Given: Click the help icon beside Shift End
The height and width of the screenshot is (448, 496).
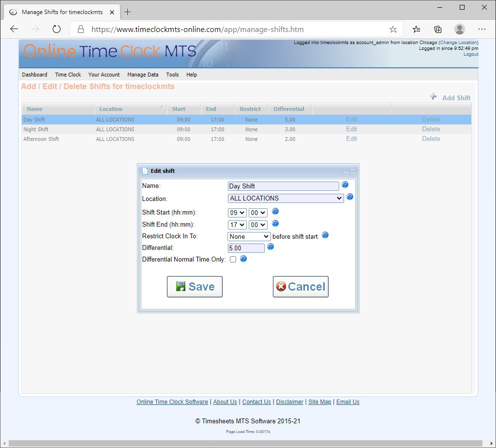Looking at the screenshot, I should pos(275,224).
